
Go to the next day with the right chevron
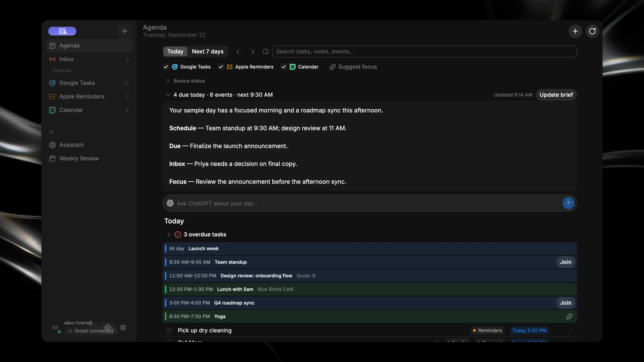tap(253, 51)
